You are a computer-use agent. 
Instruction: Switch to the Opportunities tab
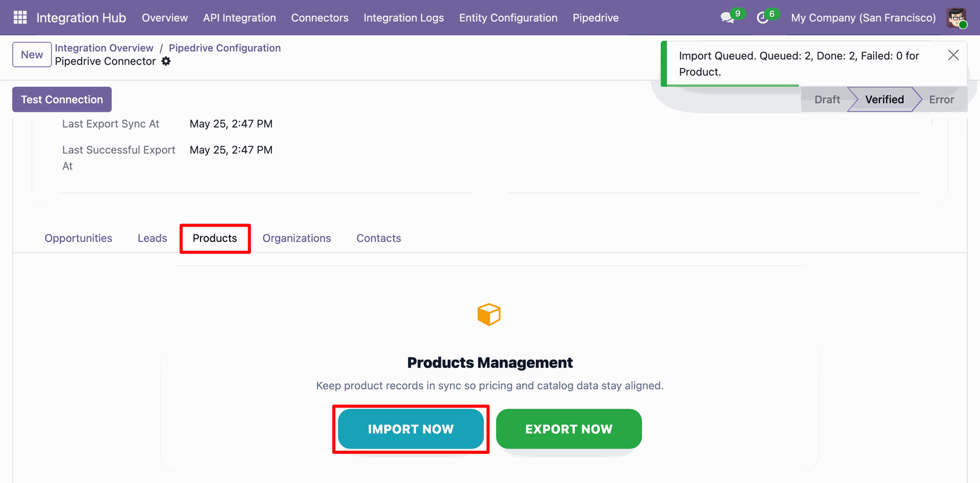pos(78,238)
